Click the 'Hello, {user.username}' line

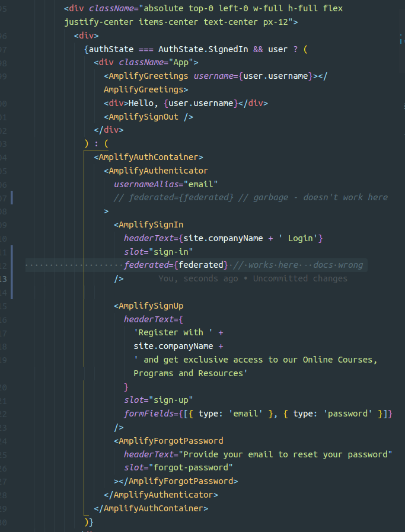(186, 103)
